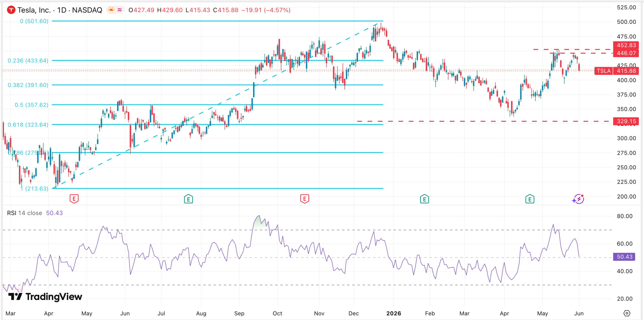
Task: Open the red earnings marker near April
Action: 74,199
